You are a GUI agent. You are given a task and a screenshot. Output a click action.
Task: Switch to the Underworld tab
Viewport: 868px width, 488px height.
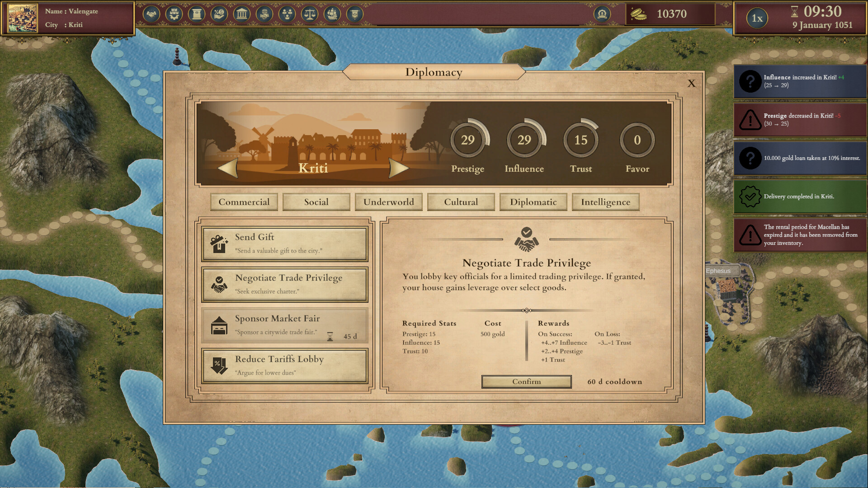coord(388,202)
